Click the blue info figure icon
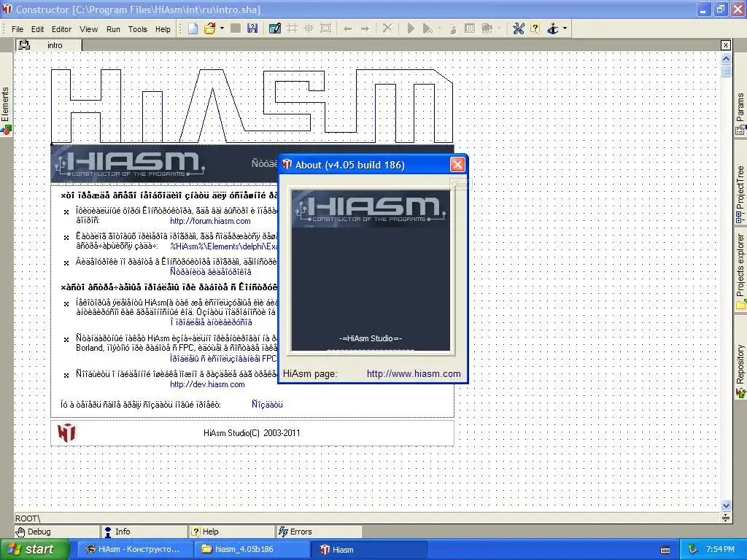This screenshot has height=560, width=747. [x=553, y=28]
